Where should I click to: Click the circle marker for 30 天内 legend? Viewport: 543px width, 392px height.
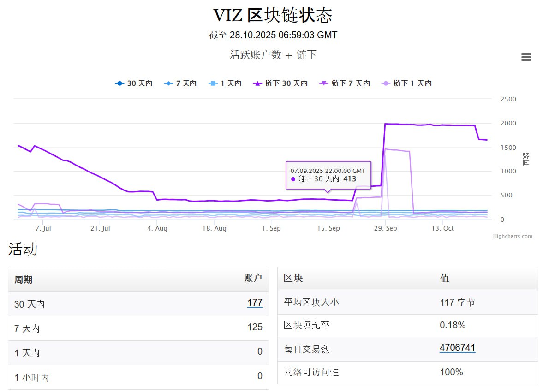(x=120, y=83)
